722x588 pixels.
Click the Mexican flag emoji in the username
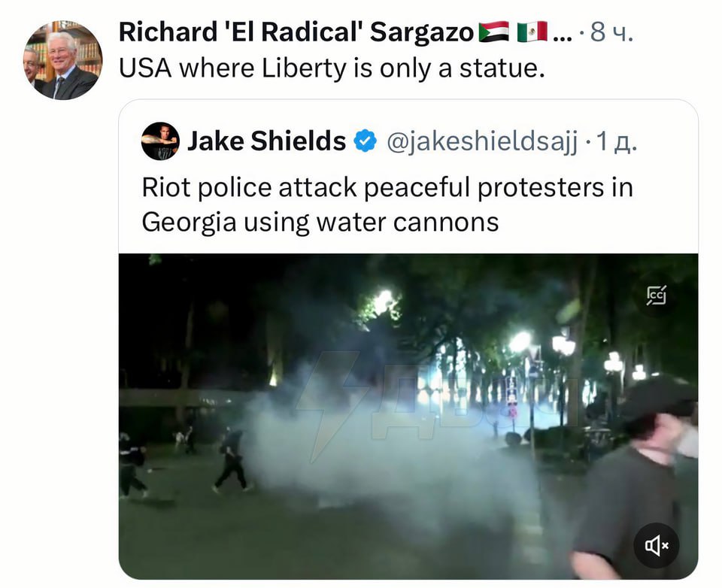(x=532, y=32)
